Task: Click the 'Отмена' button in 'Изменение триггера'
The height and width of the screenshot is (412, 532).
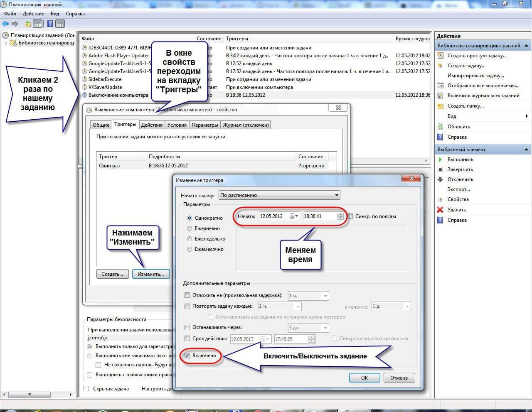Action: (x=399, y=378)
